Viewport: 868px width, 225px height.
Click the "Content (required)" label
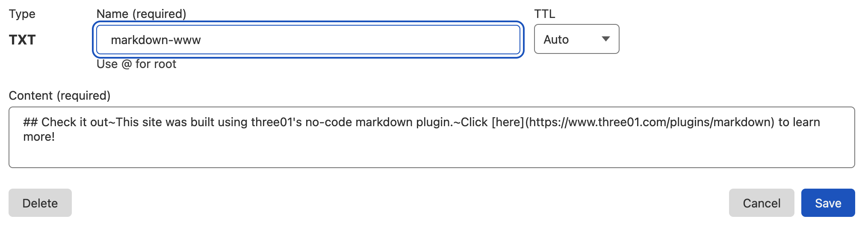pyautogui.click(x=59, y=95)
